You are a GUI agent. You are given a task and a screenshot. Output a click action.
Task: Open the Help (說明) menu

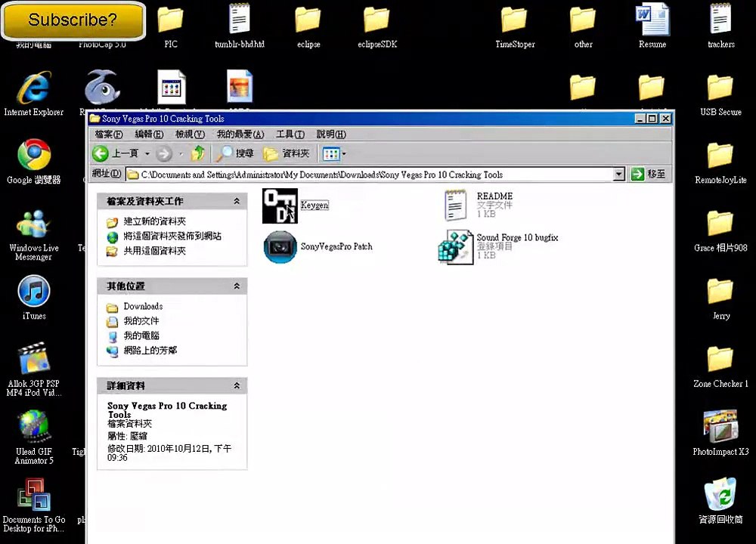331,134
